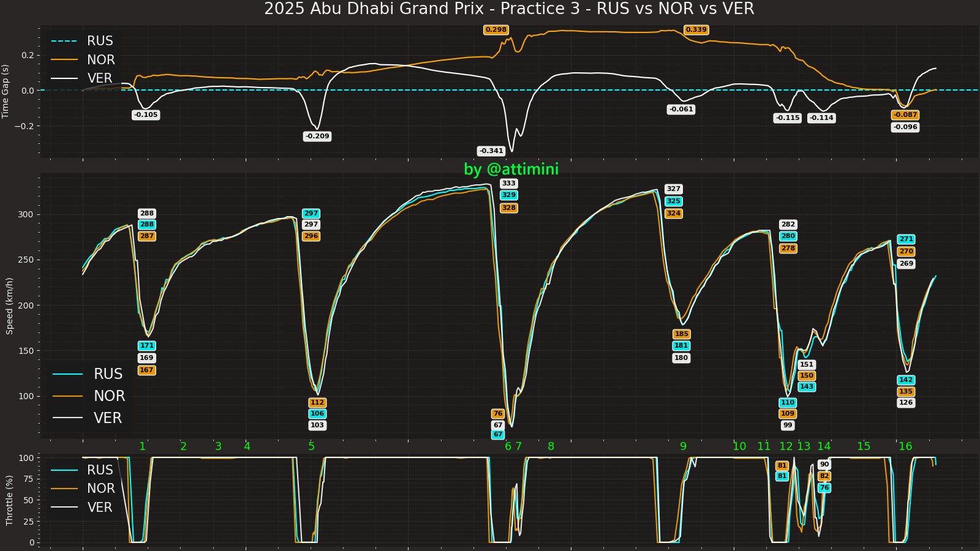Click the orange 287 speed label

click(147, 236)
